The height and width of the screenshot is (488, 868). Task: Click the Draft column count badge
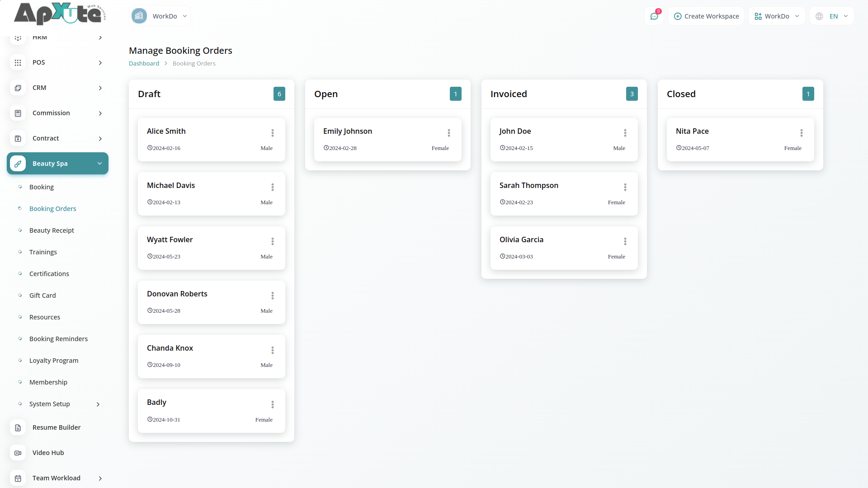point(279,94)
